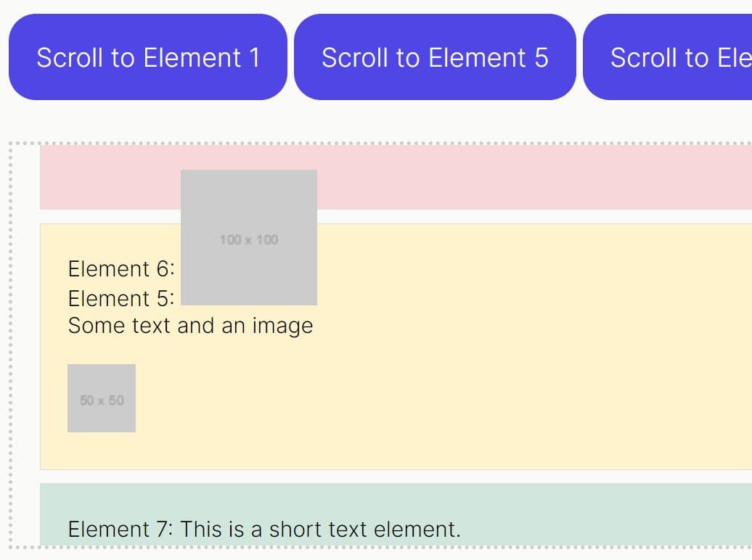Click the 100 x 100 placeholder image
752x560 pixels.
pos(249,237)
